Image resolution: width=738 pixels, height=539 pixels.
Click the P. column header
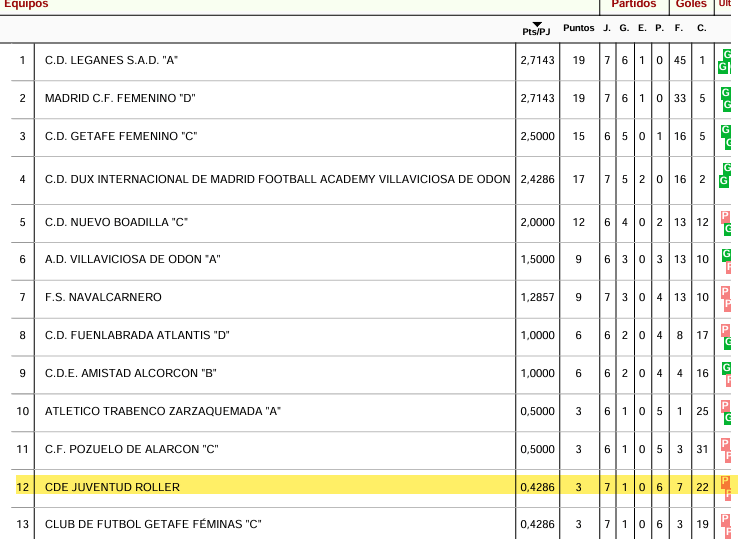pos(659,28)
